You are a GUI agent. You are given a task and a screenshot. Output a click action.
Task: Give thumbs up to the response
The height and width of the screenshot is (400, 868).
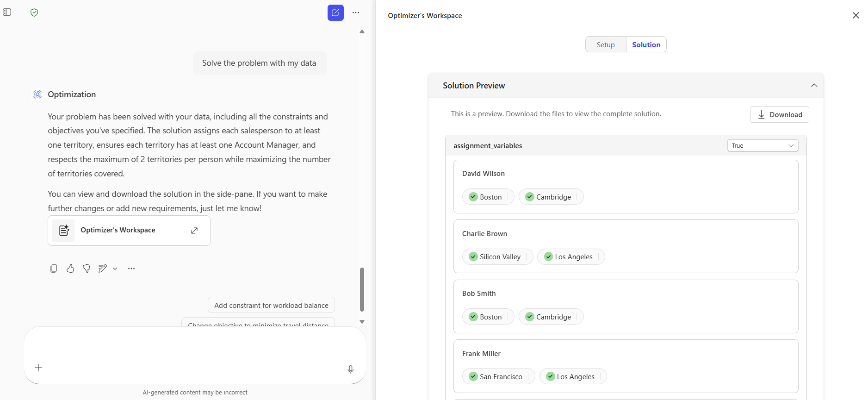coord(70,269)
